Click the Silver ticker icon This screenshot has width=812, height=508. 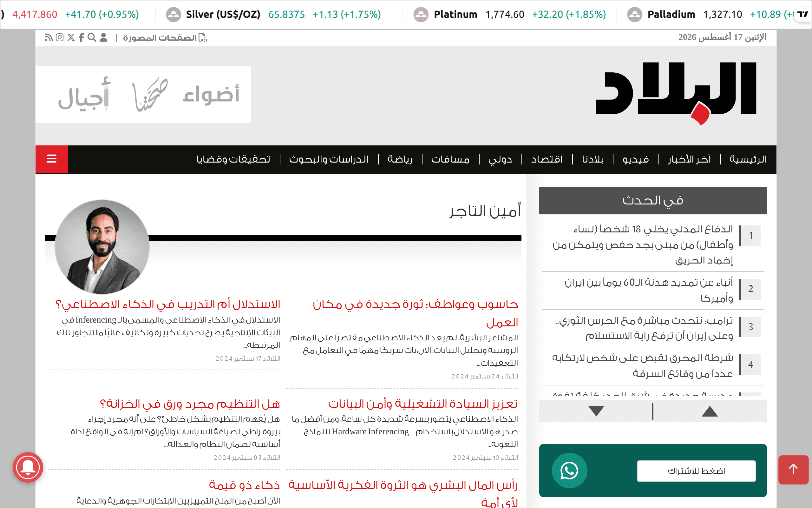pos(174,15)
